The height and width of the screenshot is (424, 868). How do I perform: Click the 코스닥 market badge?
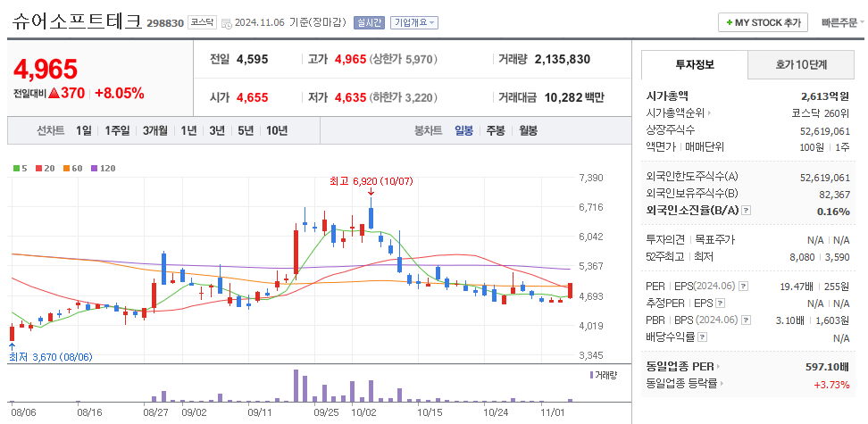(202, 22)
